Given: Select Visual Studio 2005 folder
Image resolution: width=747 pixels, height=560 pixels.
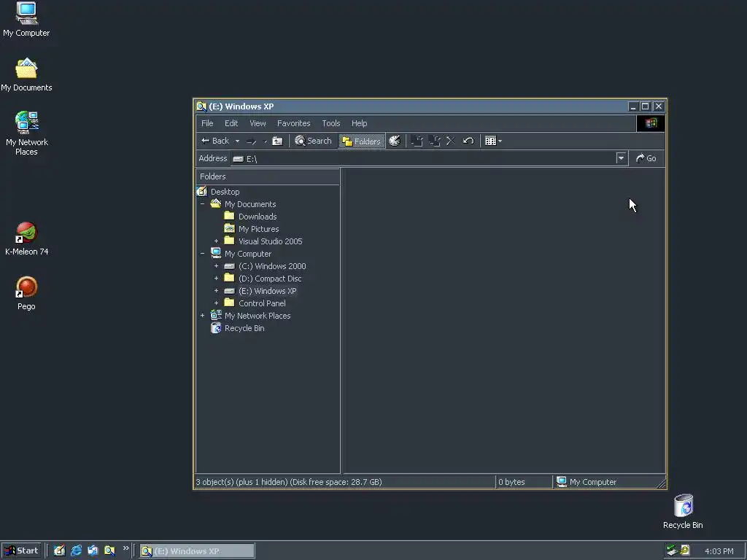Looking at the screenshot, I should [x=270, y=241].
